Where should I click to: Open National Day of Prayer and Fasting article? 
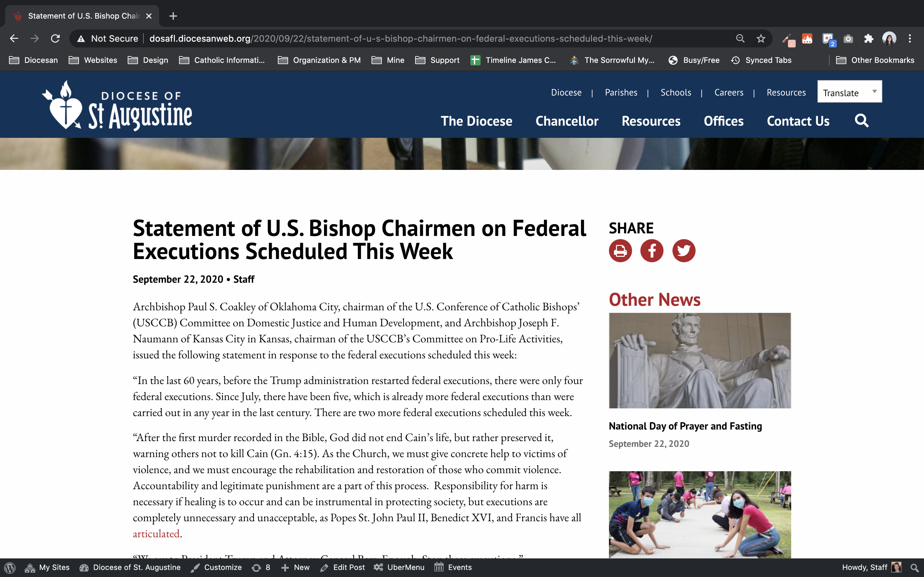tap(685, 426)
